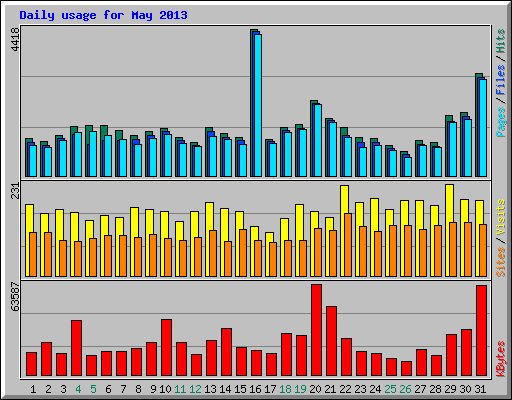Click day label 26 on the x-axis

pos(405,389)
